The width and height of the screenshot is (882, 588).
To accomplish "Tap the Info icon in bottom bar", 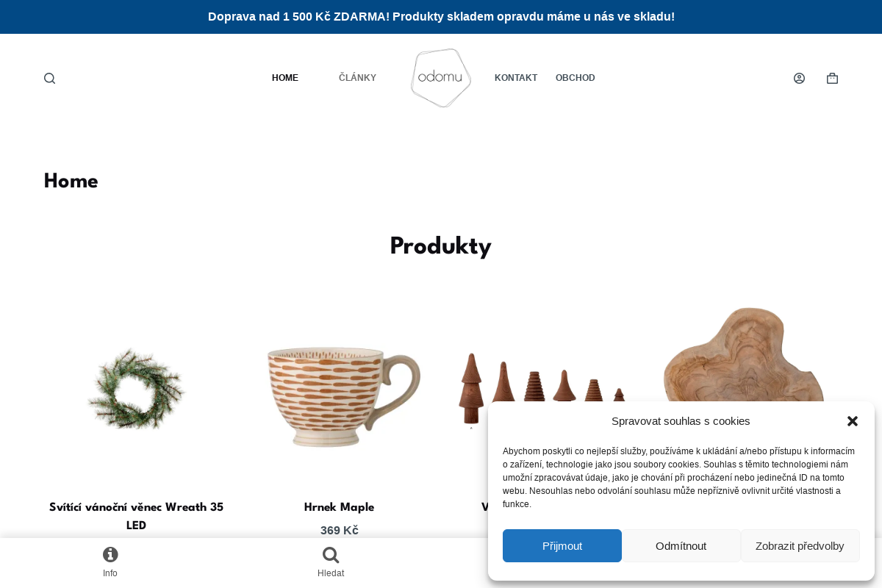I will [x=110, y=555].
